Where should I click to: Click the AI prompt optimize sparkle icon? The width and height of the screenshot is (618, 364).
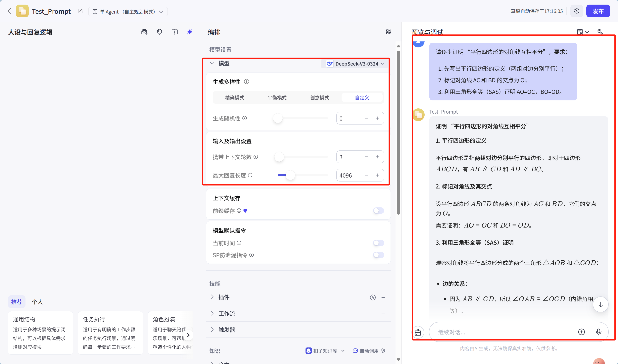point(190,32)
